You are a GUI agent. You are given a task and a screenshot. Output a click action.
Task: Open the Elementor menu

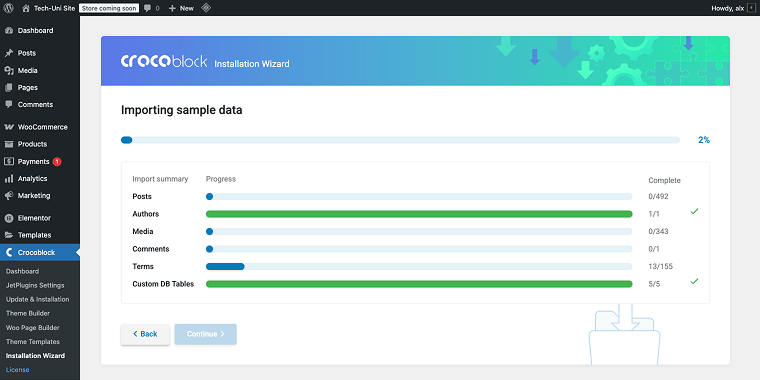[x=40, y=218]
